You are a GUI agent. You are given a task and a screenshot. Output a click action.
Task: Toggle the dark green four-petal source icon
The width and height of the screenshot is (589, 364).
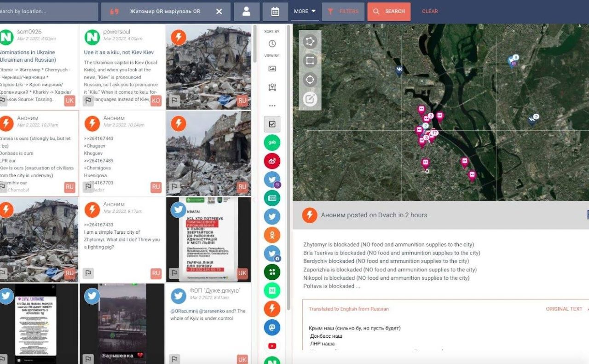click(x=272, y=272)
